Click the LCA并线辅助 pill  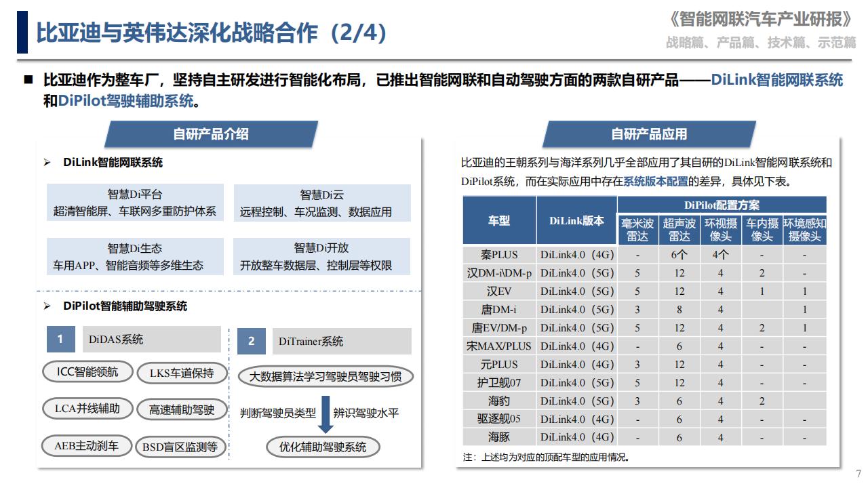87,409
